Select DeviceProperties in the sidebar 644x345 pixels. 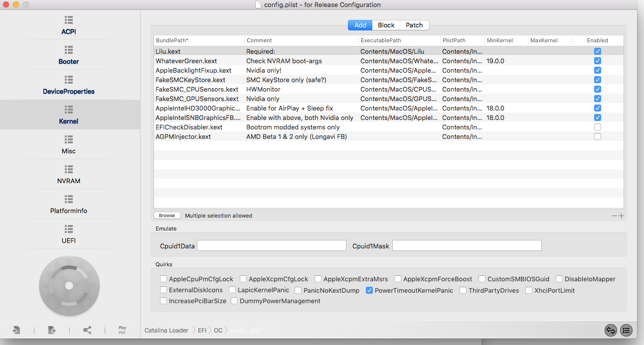(69, 85)
